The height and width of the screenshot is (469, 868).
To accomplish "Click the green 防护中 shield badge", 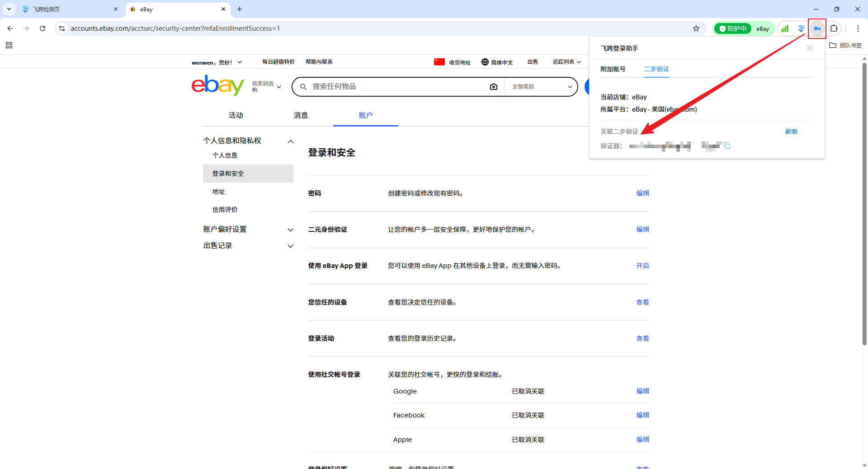I will (x=732, y=28).
